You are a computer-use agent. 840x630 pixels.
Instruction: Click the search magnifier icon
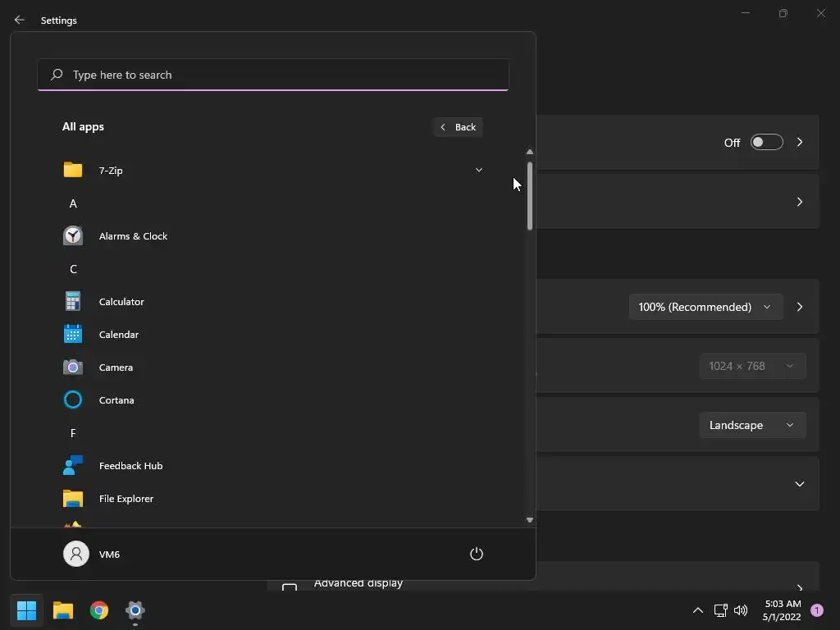pos(57,75)
